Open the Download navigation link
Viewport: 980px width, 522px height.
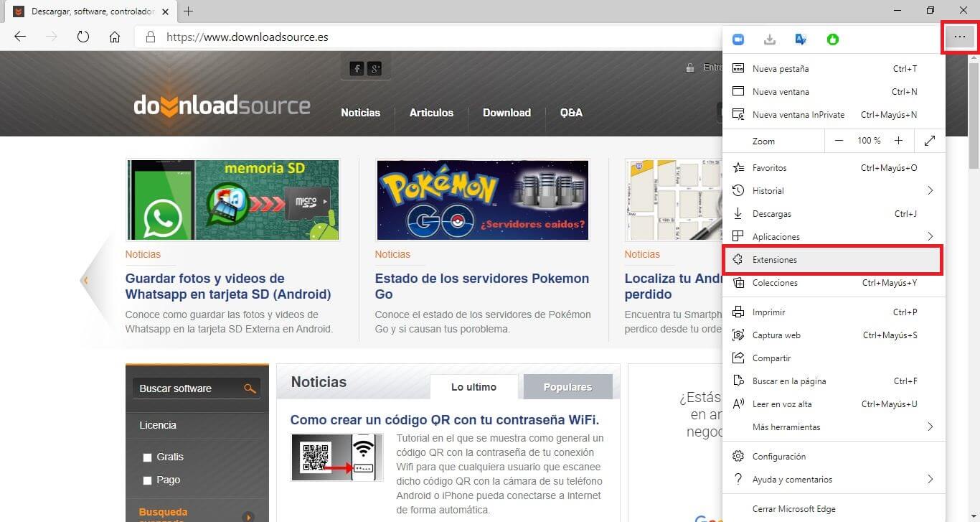click(x=507, y=113)
